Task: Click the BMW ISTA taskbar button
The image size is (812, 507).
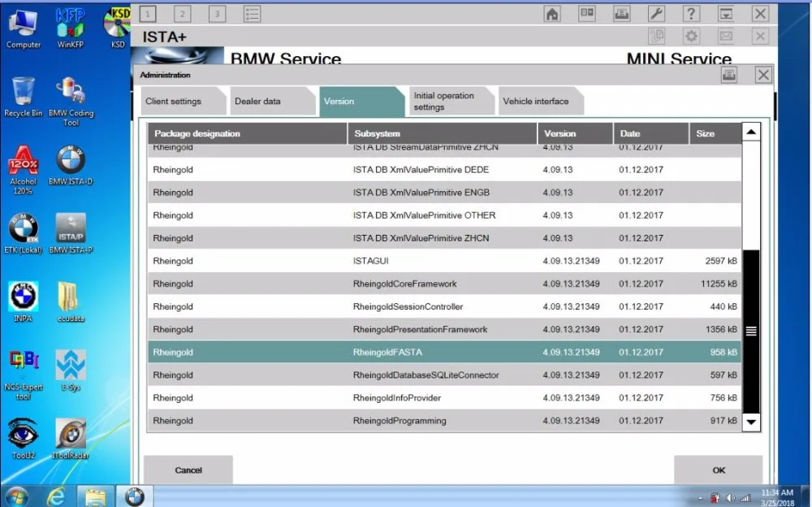Action: tap(134, 497)
